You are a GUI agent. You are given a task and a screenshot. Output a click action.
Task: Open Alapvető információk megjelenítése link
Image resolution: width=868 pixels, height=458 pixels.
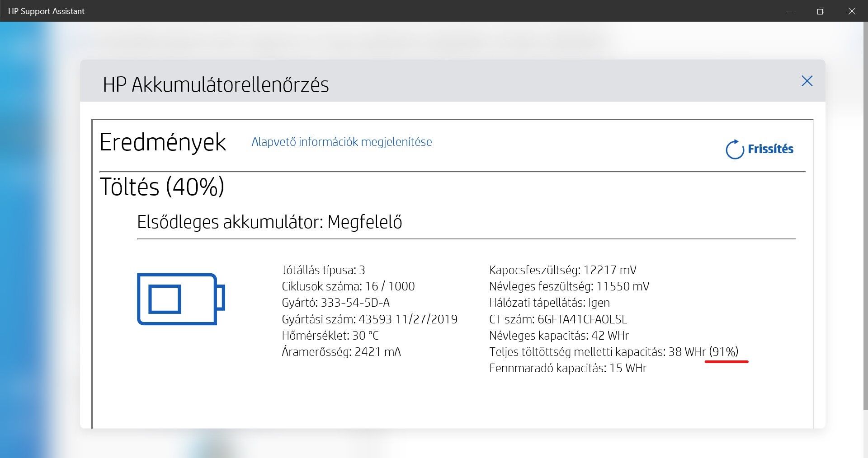click(342, 142)
